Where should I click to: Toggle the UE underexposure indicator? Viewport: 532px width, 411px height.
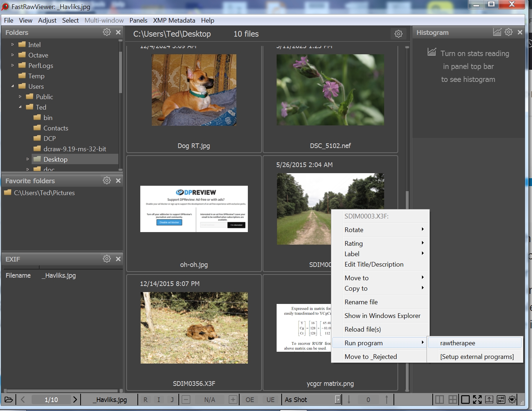click(270, 400)
